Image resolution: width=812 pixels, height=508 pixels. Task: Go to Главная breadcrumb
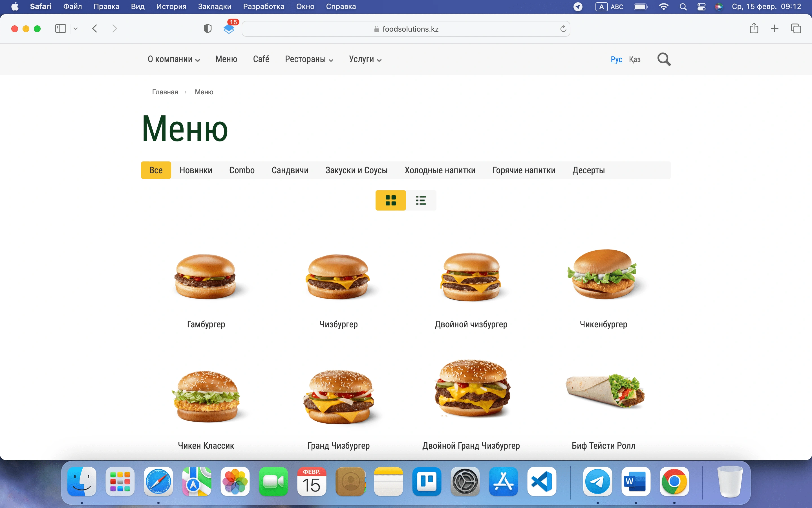coord(165,92)
